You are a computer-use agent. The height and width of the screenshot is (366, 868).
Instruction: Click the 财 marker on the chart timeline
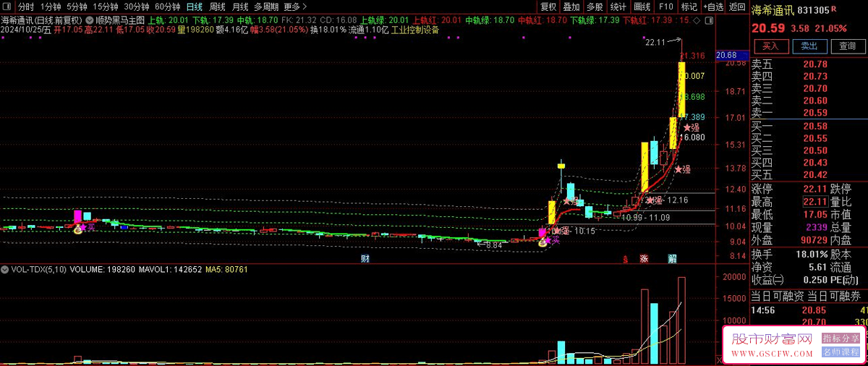366,258
